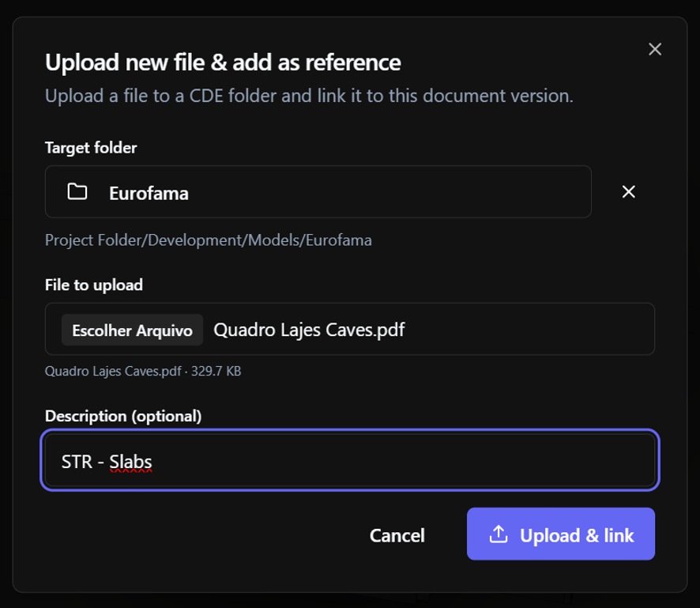Click the upload arrow icon in Upload & link

(499, 534)
